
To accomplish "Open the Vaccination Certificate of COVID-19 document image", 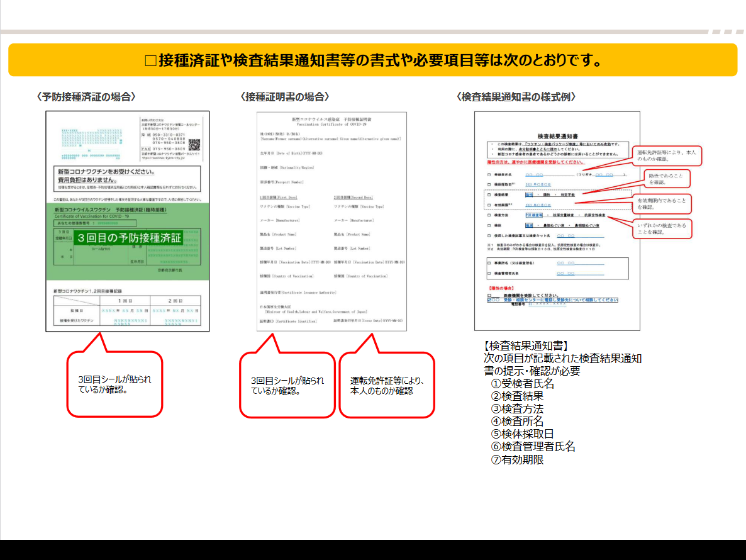I will (331, 221).
